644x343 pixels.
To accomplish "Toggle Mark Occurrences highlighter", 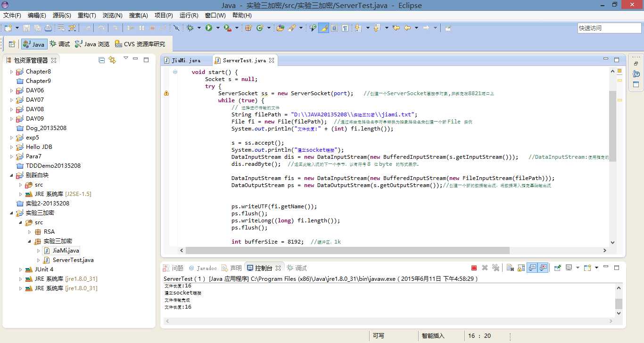I will pyautogui.click(x=323, y=28).
